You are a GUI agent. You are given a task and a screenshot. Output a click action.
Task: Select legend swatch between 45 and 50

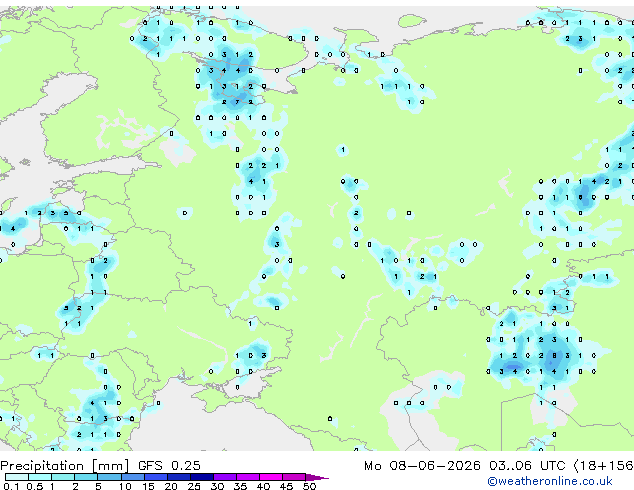point(294,477)
